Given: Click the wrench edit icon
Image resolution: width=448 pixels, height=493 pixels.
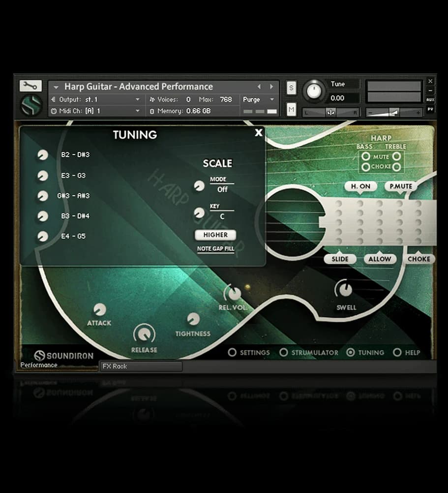Looking at the screenshot, I should [x=30, y=86].
